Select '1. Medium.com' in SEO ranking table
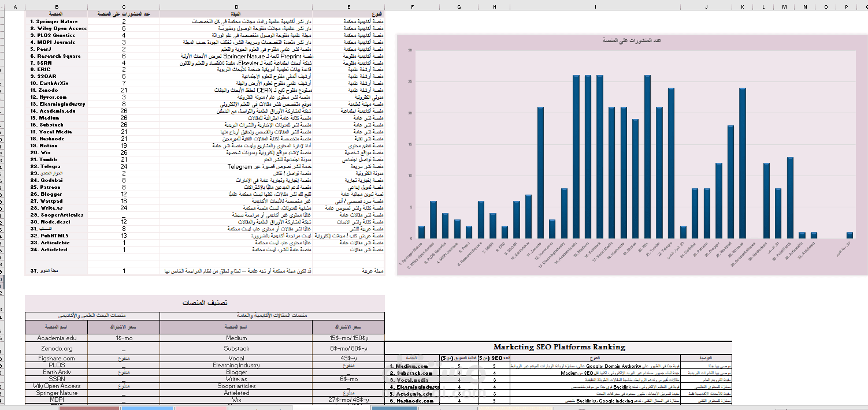868x410 pixels. tap(413, 366)
